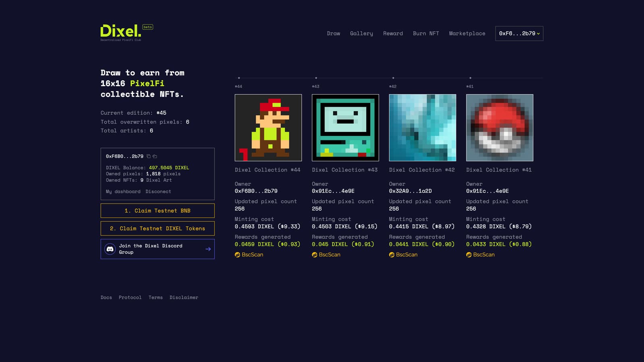Click the Discord icon in the join banner

[110, 249]
